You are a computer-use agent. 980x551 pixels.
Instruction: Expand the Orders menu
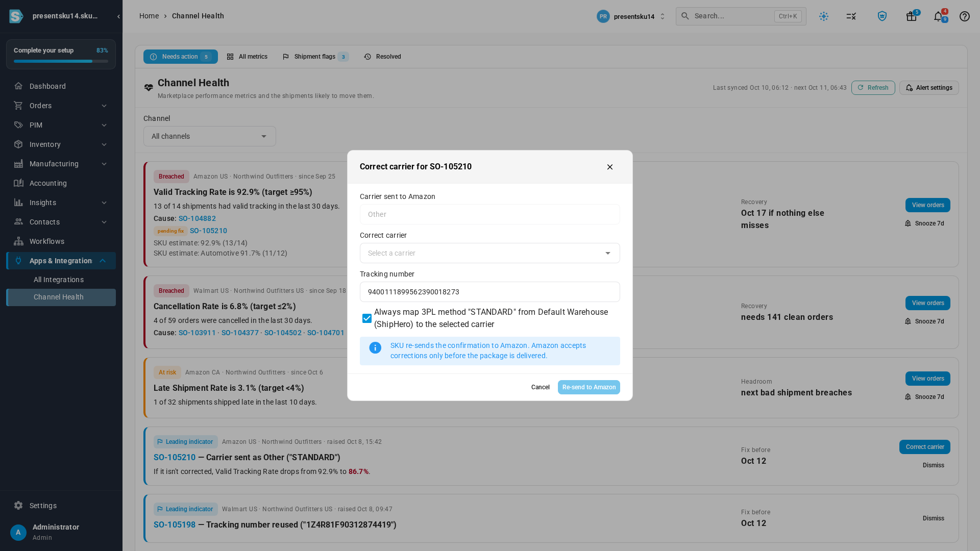click(x=61, y=106)
